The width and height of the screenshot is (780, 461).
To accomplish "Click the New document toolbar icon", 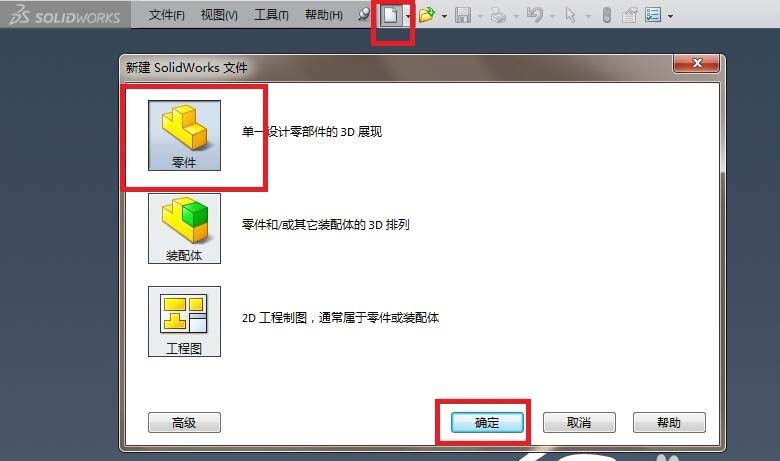I will click(390, 15).
